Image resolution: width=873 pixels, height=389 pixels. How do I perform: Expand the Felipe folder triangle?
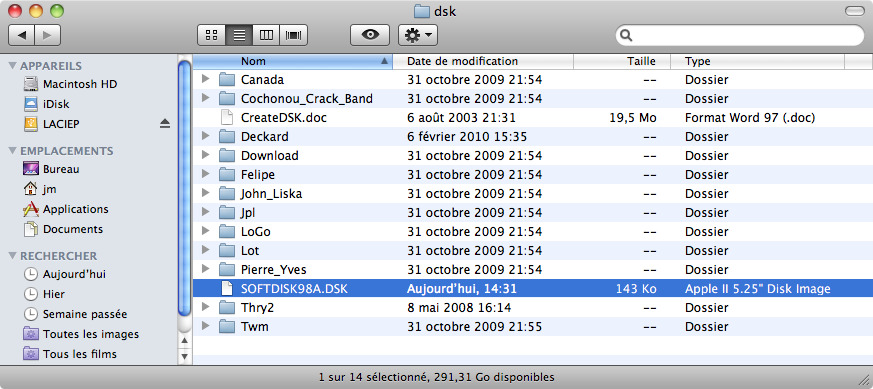tap(205, 174)
